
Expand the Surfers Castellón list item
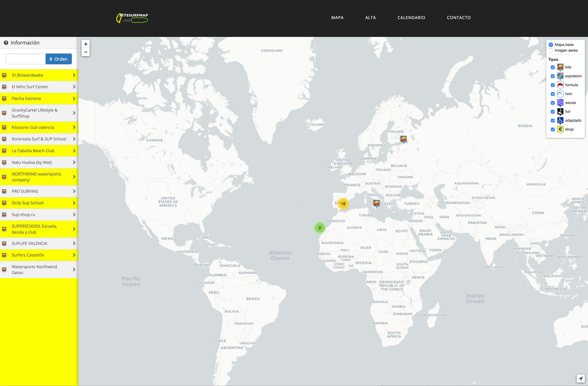[x=74, y=255]
